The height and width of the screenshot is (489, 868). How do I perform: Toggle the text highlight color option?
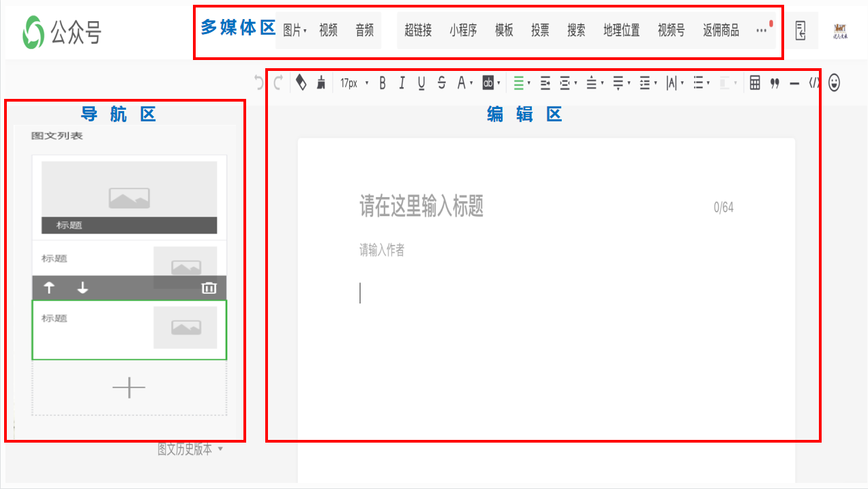488,82
